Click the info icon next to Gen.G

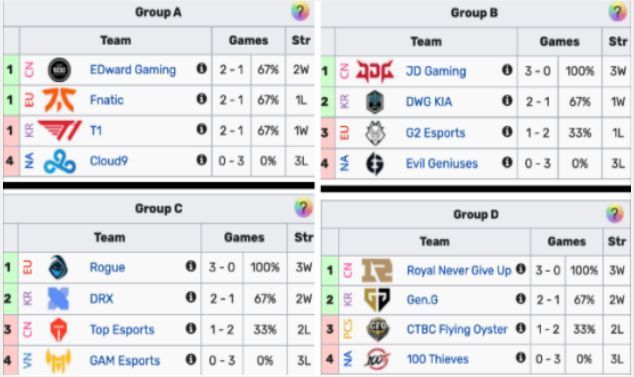point(521,299)
